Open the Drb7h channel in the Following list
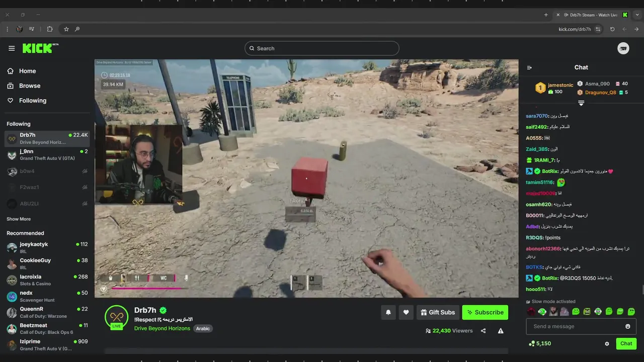The height and width of the screenshot is (362, 644). [x=47, y=138]
